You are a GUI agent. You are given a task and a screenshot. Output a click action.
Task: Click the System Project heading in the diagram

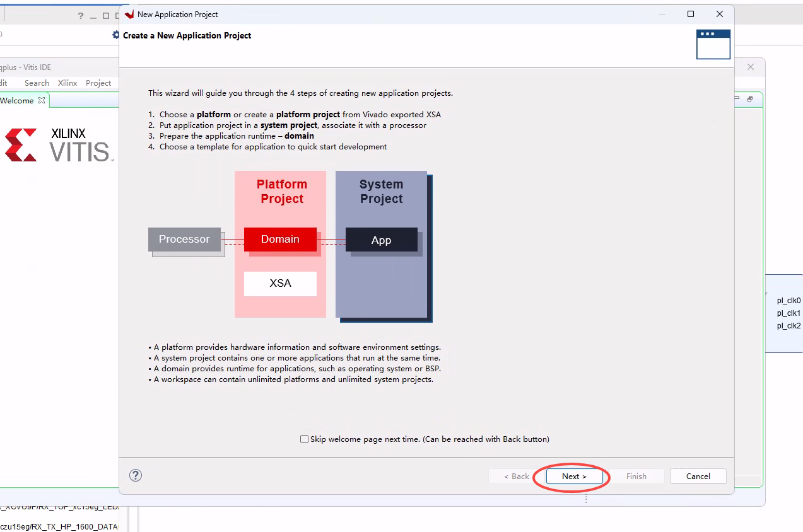pyautogui.click(x=381, y=192)
